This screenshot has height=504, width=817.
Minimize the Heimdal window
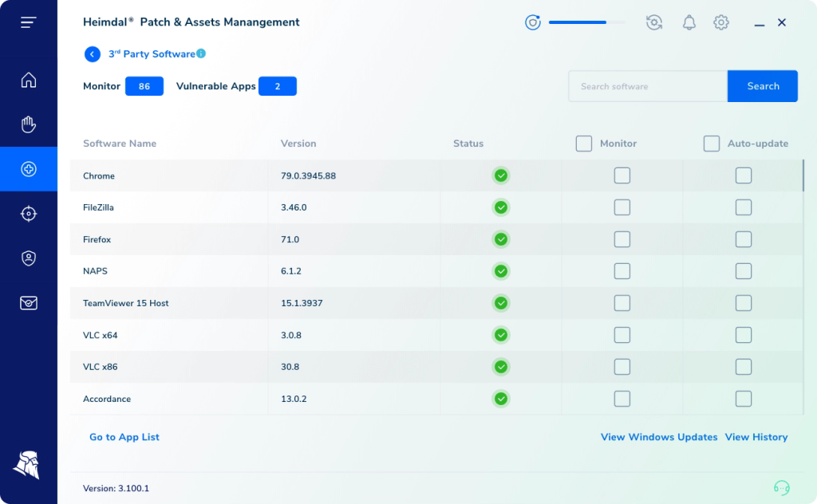click(760, 23)
